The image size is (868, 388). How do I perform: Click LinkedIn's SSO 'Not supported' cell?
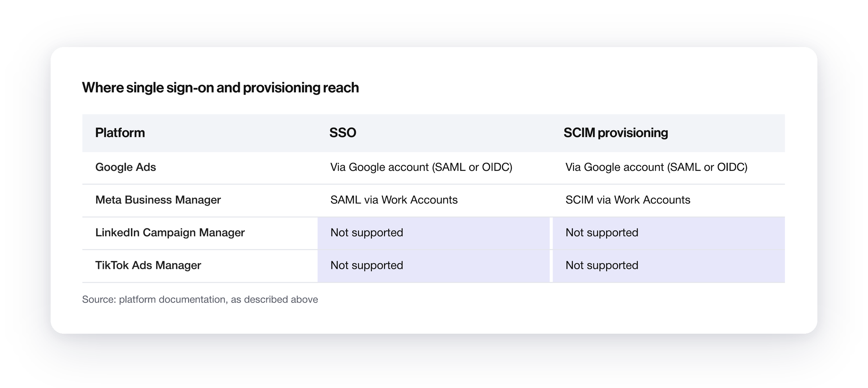click(433, 233)
